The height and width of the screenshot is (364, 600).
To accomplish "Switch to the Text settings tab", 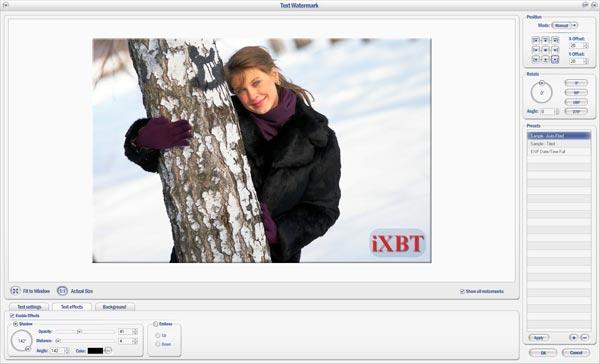I will pos(29,307).
